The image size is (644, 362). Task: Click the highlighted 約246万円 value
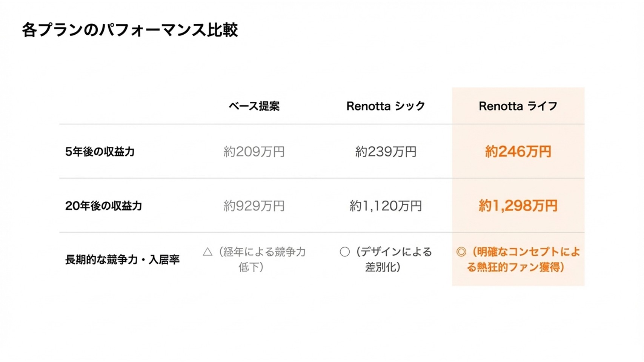coord(518,152)
